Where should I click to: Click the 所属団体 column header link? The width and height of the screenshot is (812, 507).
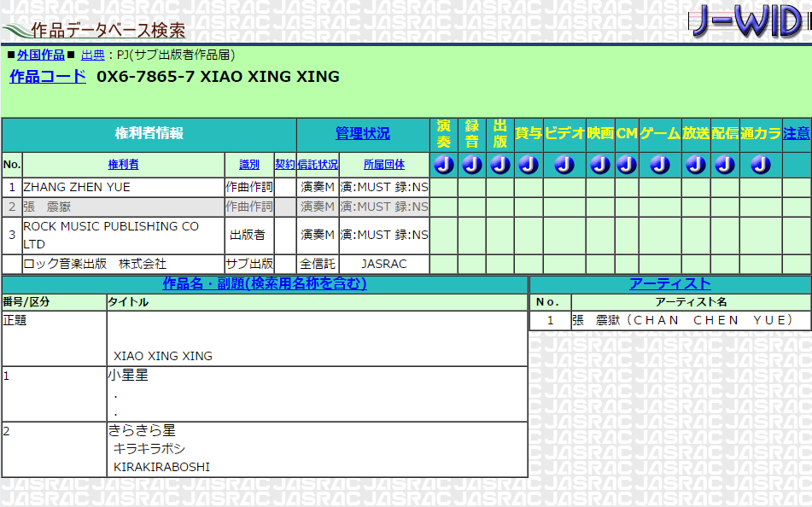[383, 164]
